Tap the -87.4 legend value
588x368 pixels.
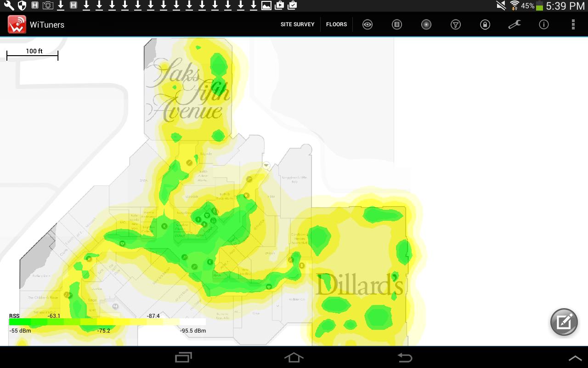153,316
